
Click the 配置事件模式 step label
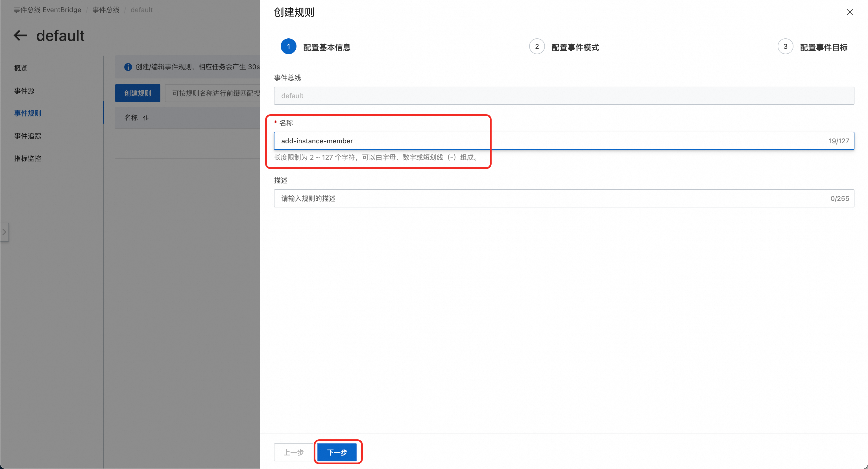pyautogui.click(x=575, y=47)
